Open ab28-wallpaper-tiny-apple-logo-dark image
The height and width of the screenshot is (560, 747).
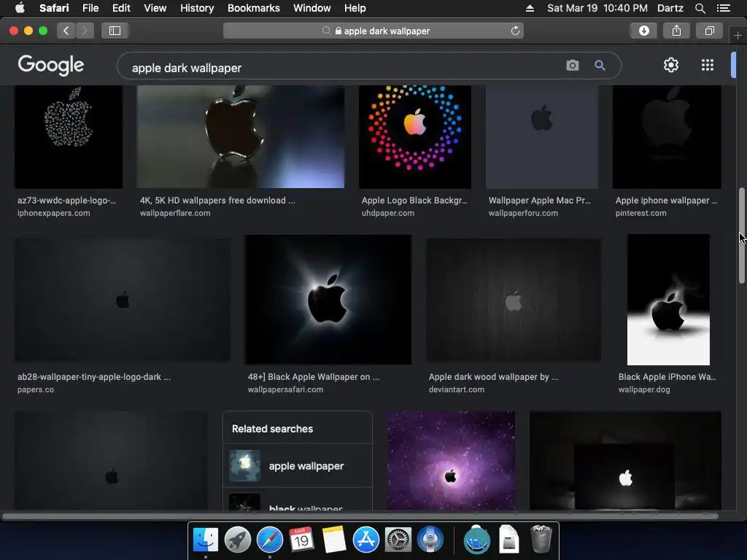pyautogui.click(x=123, y=300)
